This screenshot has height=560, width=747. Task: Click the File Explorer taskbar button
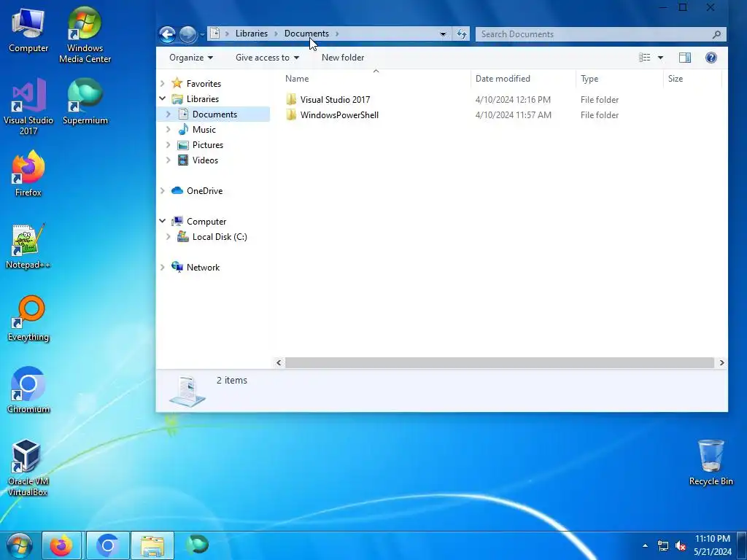coord(152,545)
